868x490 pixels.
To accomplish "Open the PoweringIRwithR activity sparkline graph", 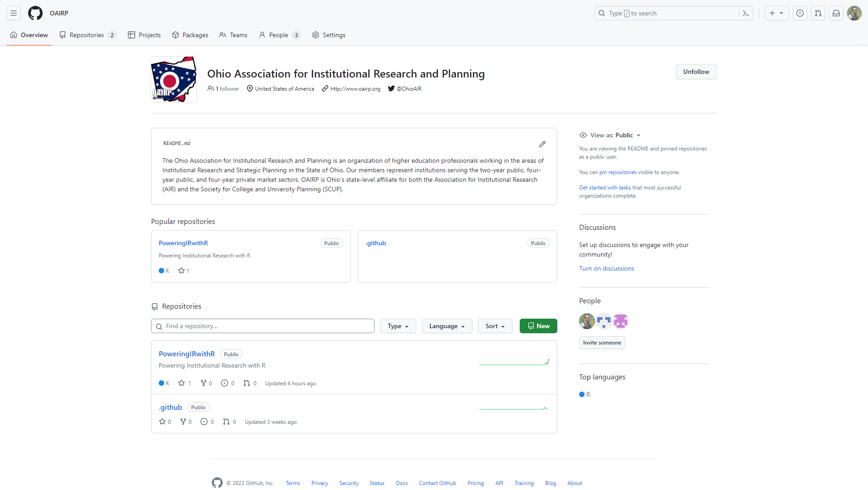I will pos(514,362).
